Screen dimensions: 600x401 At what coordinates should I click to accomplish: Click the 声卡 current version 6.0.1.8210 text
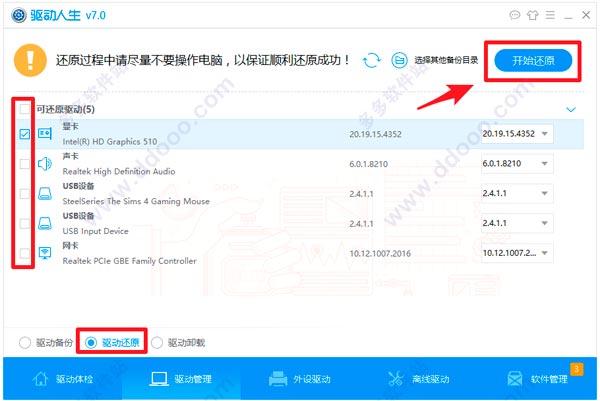click(368, 164)
